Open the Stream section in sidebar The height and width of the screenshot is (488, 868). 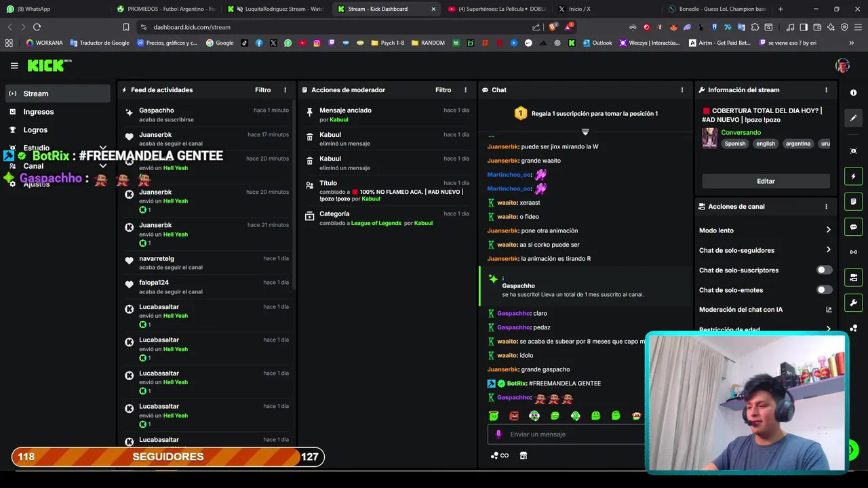click(x=58, y=94)
